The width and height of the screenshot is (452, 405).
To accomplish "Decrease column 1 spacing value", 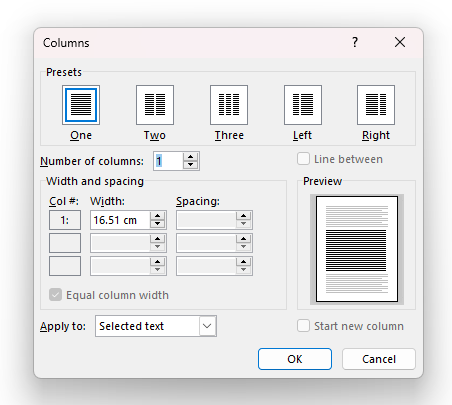I will [x=243, y=224].
